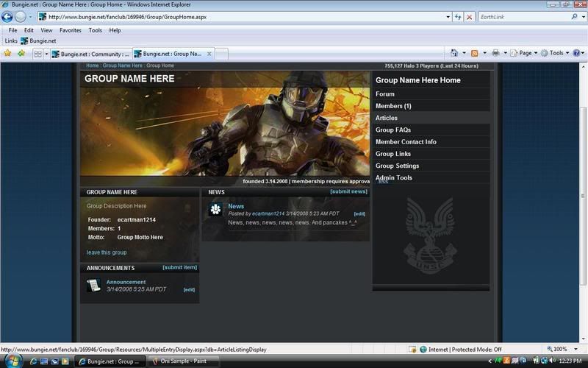Click the RSS feeds icon in command bar

pyautogui.click(x=475, y=53)
